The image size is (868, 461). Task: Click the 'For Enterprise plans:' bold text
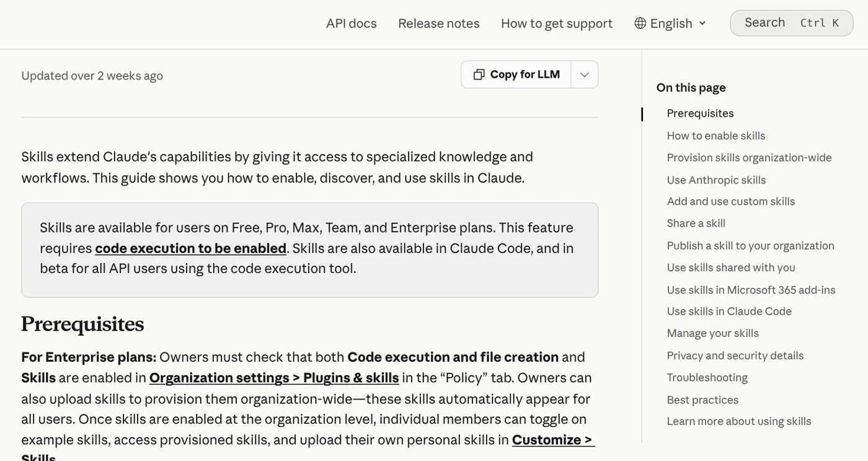click(89, 357)
